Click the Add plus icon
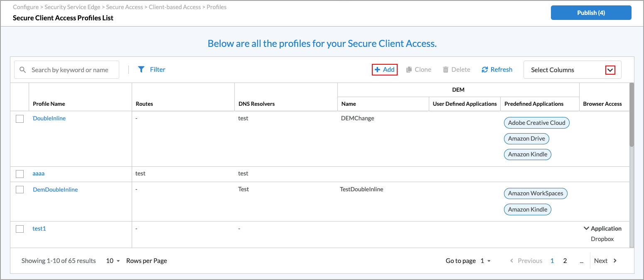The image size is (644, 280). [x=377, y=70]
